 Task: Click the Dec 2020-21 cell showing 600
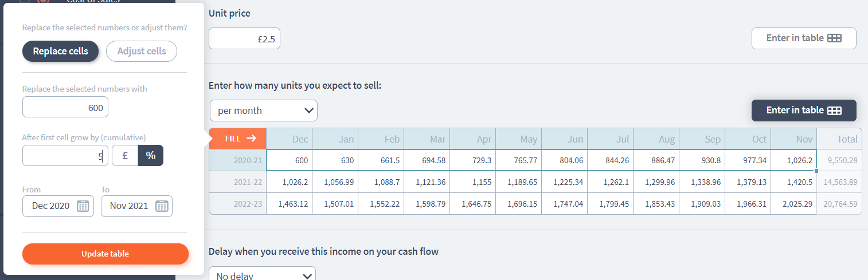[290, 160]
